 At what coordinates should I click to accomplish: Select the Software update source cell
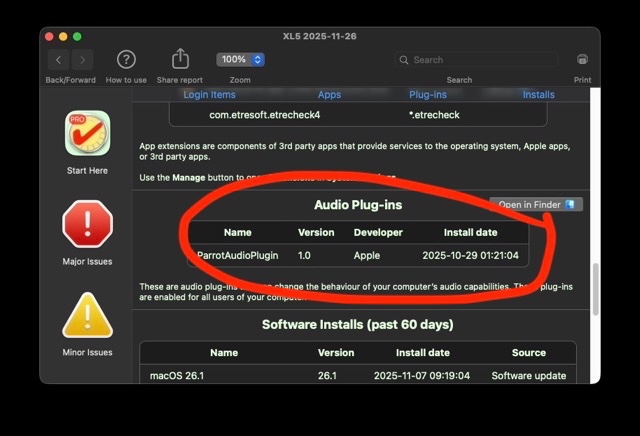[529, 376]
